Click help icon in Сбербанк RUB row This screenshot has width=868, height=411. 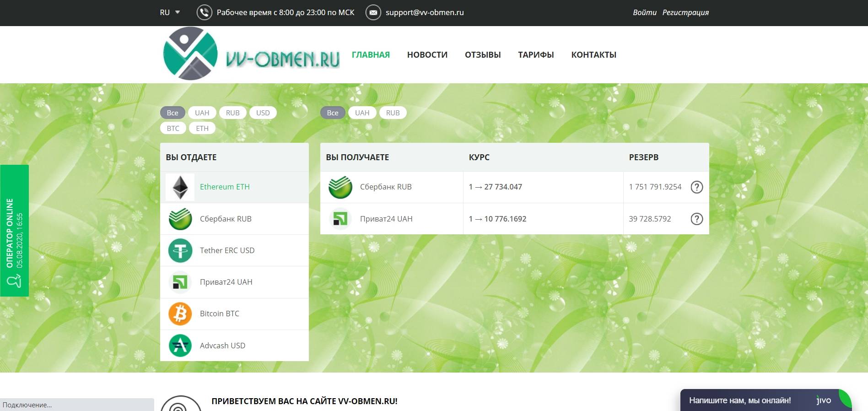(x=696, y=187)
